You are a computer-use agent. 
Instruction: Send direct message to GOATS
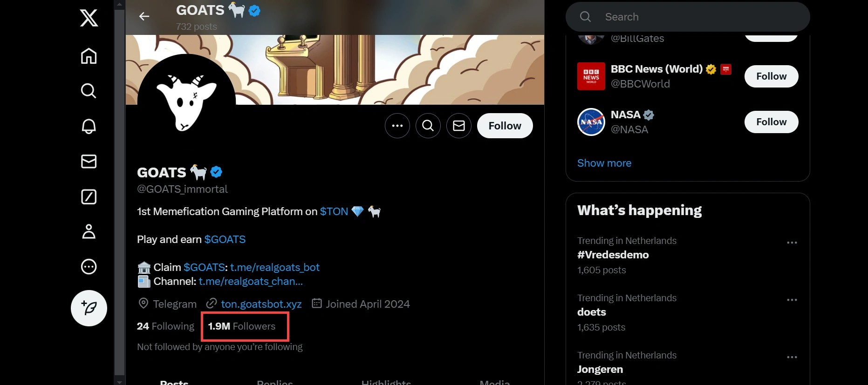tap(458, 126)
